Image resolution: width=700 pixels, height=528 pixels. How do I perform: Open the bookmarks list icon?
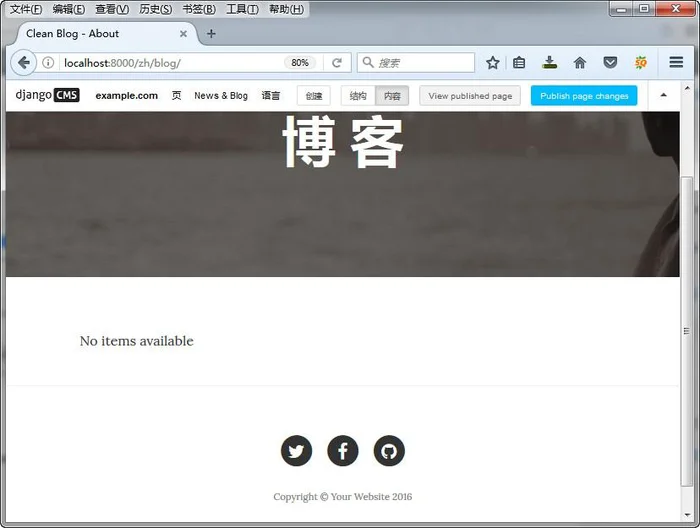519,63
